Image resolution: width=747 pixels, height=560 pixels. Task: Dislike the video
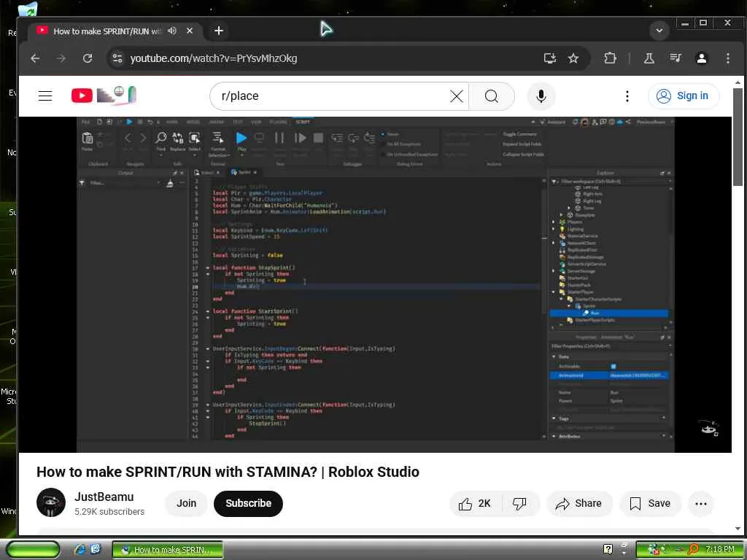[519, 503]
